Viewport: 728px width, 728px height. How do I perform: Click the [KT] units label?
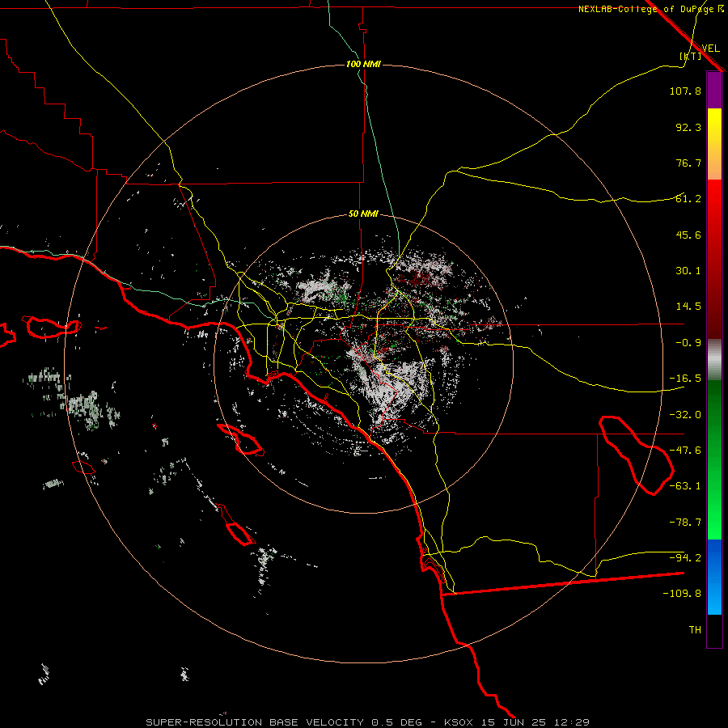691,56
